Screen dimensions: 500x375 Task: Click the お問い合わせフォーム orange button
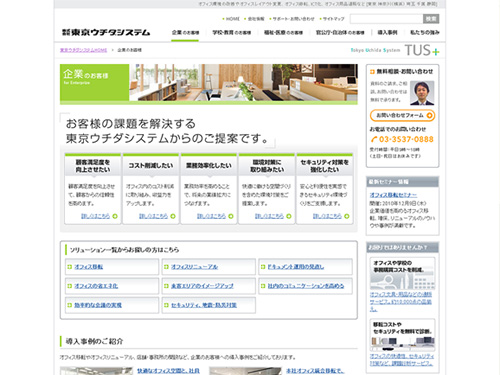[402, 115]
